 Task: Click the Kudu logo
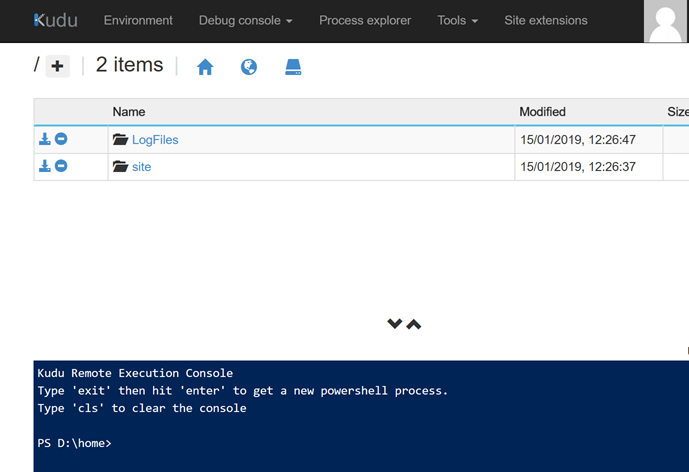tap(55, 20)
